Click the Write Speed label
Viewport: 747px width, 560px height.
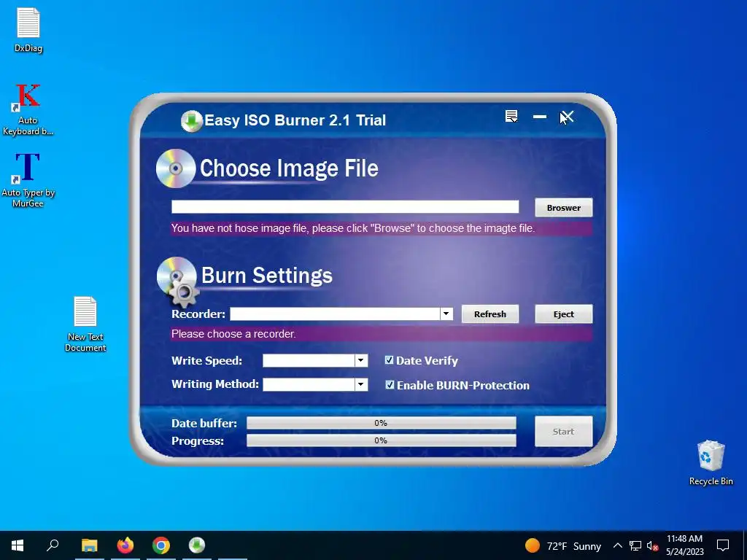point(206,360)
